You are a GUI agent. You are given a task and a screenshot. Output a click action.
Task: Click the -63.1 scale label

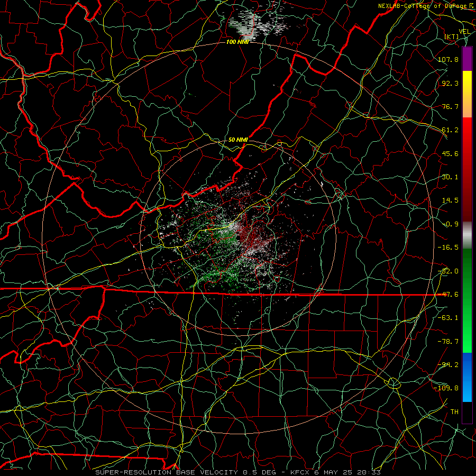448,318
